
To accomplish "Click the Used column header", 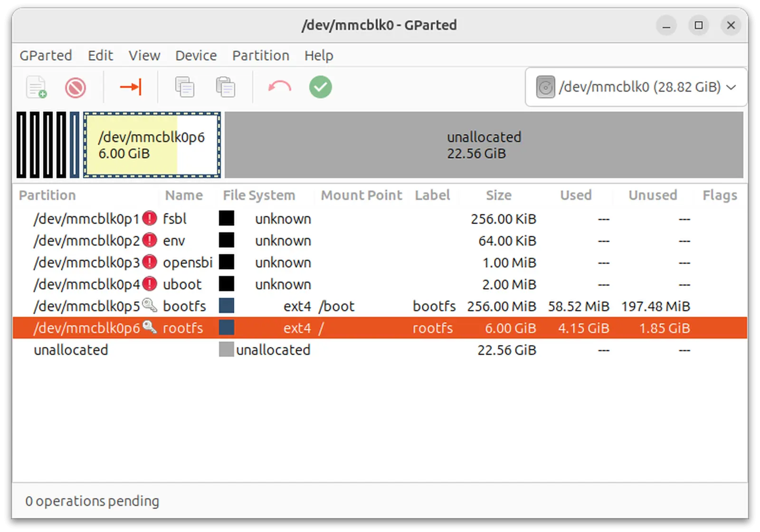I will (x=576, y=195).
